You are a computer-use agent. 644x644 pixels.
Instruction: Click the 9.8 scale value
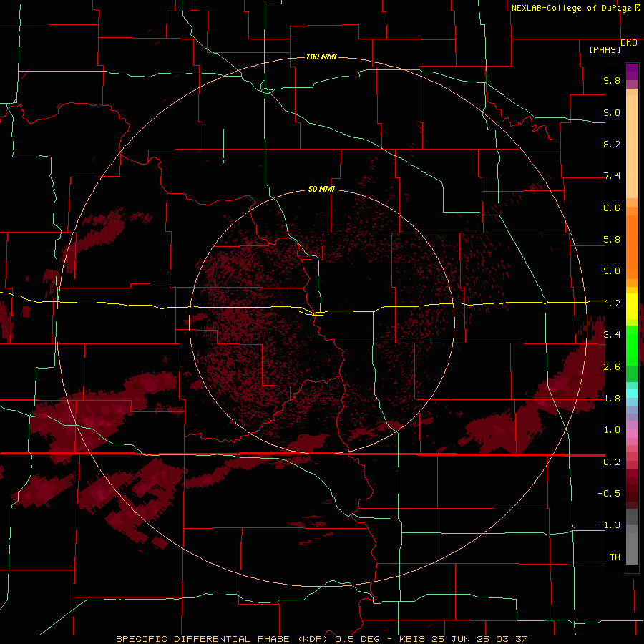612,80
